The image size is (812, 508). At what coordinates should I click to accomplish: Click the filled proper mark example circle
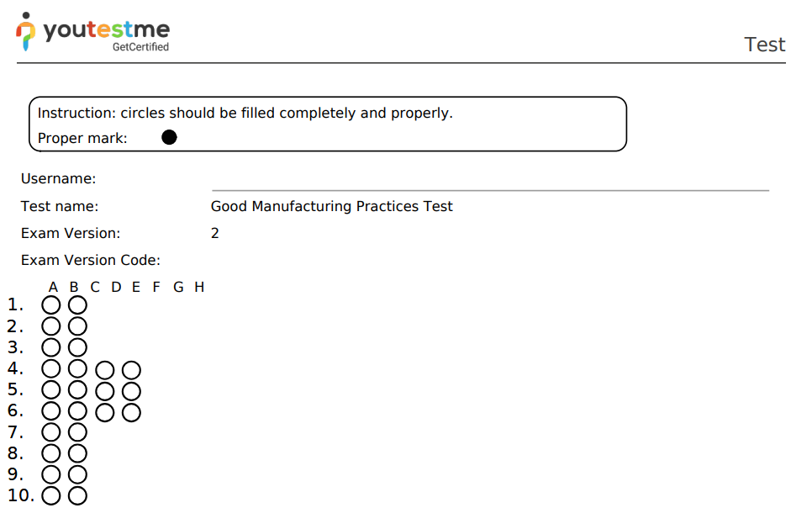(x=169, y=137)
